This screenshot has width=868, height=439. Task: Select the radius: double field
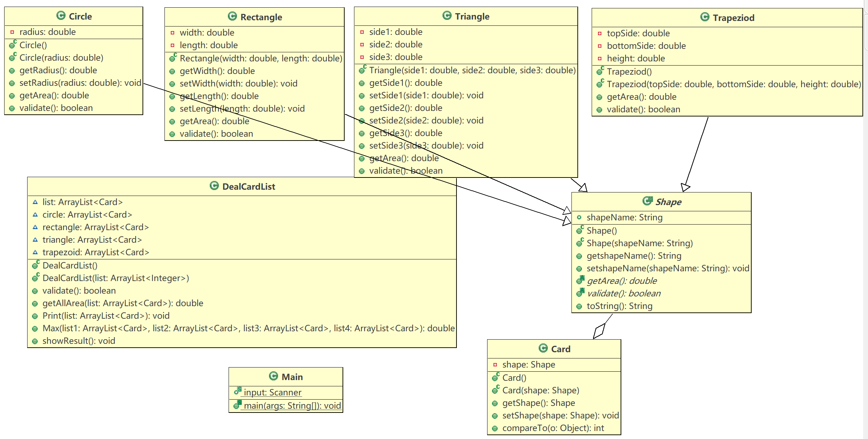coord(47,32)
